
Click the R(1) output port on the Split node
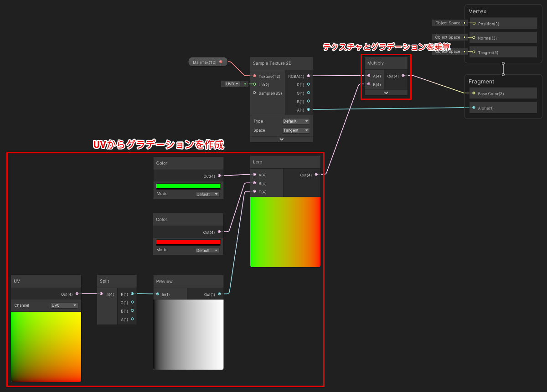(x=133, y=294)
